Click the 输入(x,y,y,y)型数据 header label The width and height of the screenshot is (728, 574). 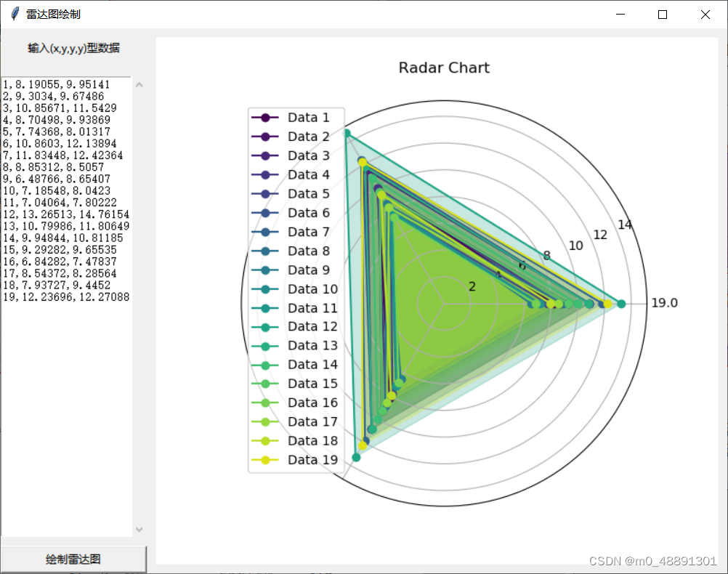coord(73,48)
